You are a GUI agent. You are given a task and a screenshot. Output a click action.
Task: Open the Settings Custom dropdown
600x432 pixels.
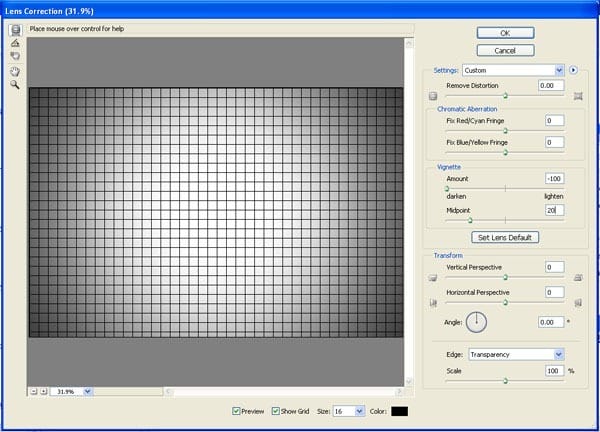(513, 70)
